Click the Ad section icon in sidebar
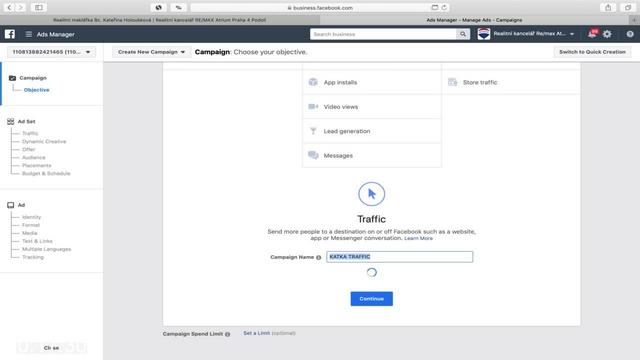 (11, 205)
